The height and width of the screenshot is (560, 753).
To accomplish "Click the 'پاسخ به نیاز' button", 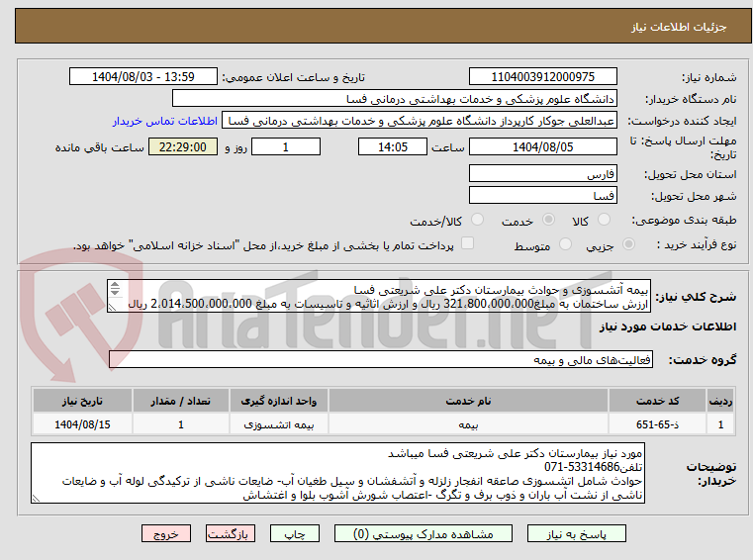I will 576,533.
